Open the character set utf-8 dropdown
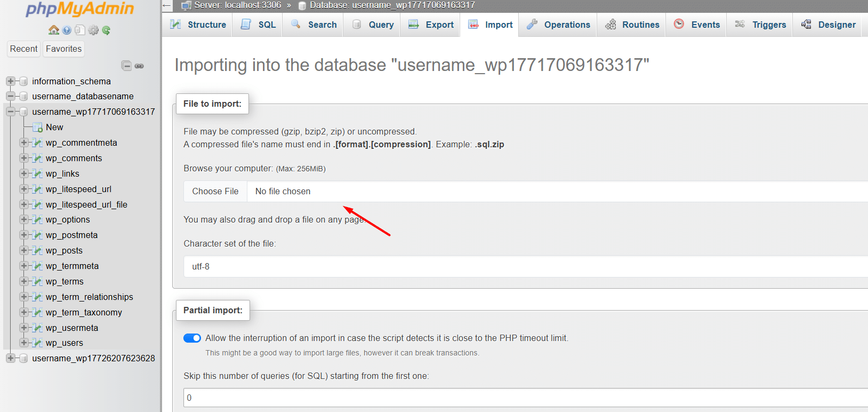The image size is (868, 412). coord(526,266)
